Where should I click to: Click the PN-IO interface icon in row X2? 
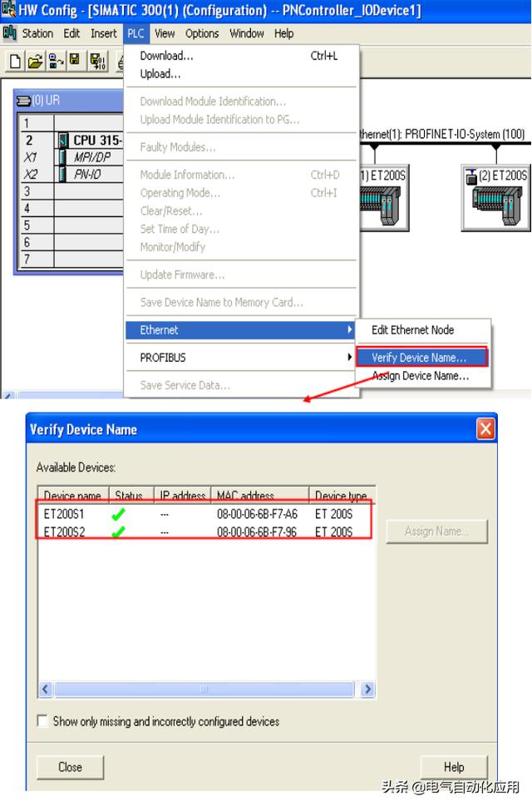tap(62, 174)
